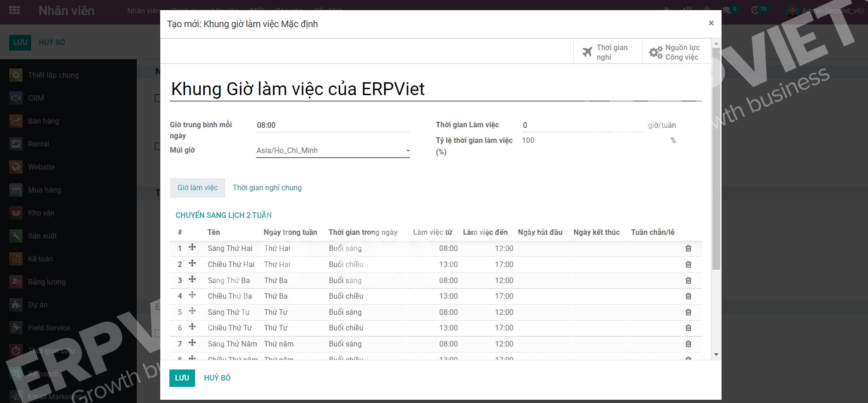
Task: Switch to Thời gian nghỉ chung tab
Action: (267, 187)
